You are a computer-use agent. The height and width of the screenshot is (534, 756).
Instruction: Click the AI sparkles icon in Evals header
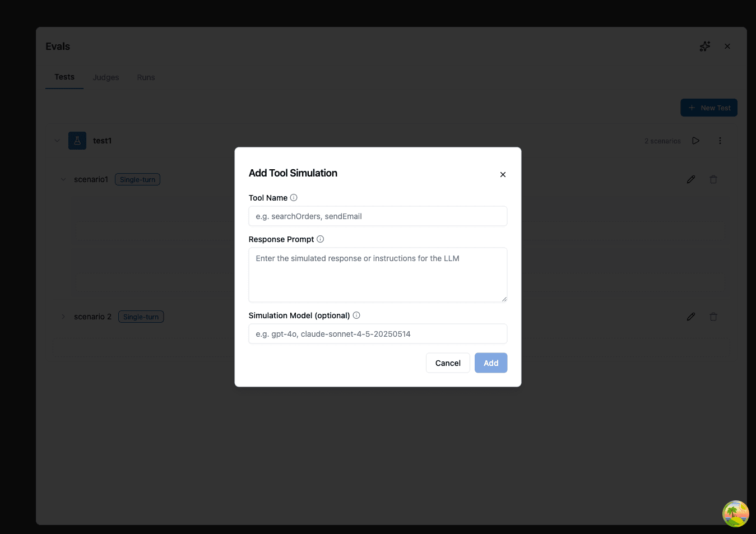tap(704, 46)
